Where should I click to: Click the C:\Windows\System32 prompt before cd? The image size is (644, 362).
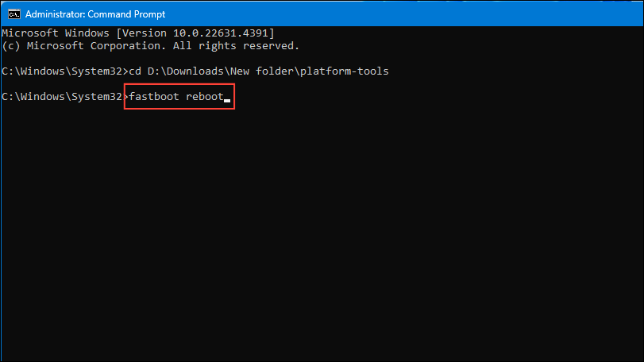(x=62, y=71)
